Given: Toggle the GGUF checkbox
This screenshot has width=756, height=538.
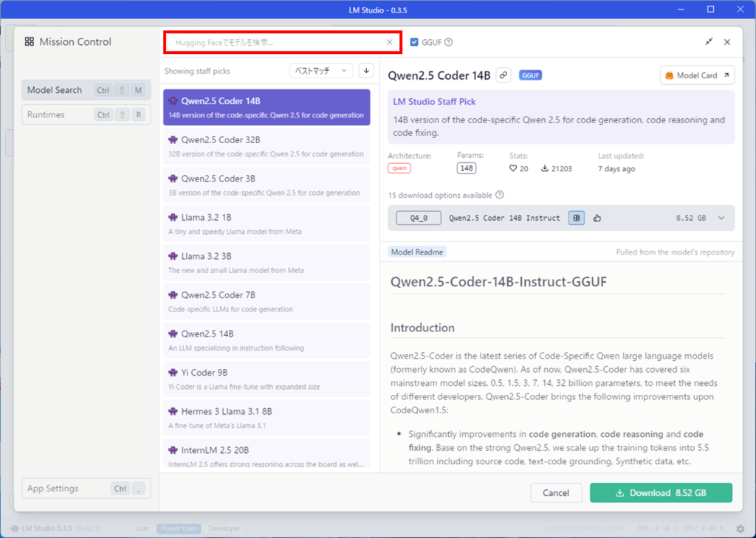Looking at the screenshot, I should (x=414, y=42).
